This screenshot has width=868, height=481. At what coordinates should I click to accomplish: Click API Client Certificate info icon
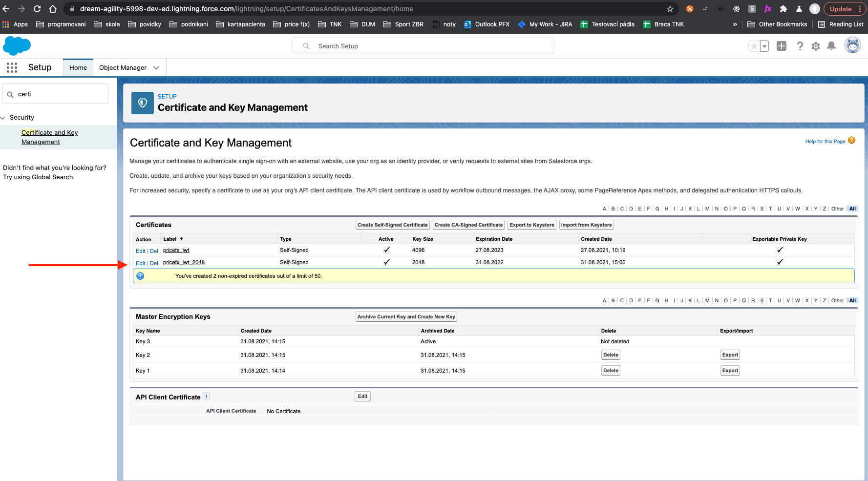pos(207,396)
